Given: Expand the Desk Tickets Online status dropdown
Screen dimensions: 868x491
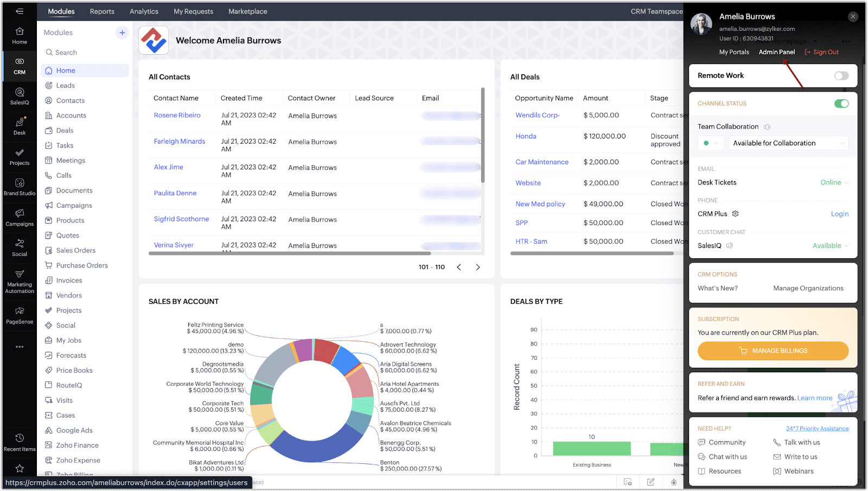Looking at the screenshot, I should click(x=833, y=182).
